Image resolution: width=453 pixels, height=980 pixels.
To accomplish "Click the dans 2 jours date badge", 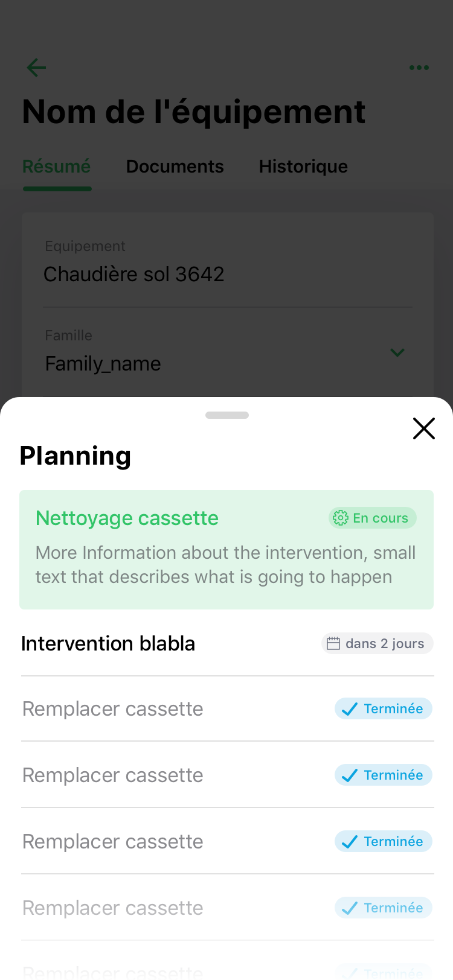I will pyautogui.click(x=377, y=644).
